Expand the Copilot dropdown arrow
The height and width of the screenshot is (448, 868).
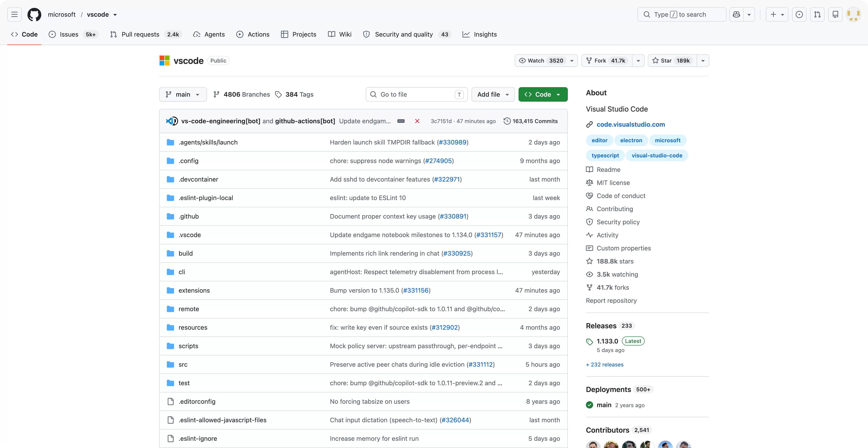pyautogui.click(x=749, y=14)
